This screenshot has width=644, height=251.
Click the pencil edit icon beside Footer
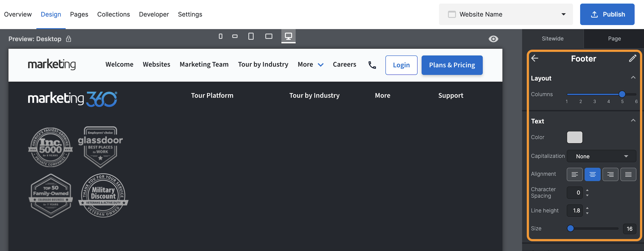[x=632, y=58]
